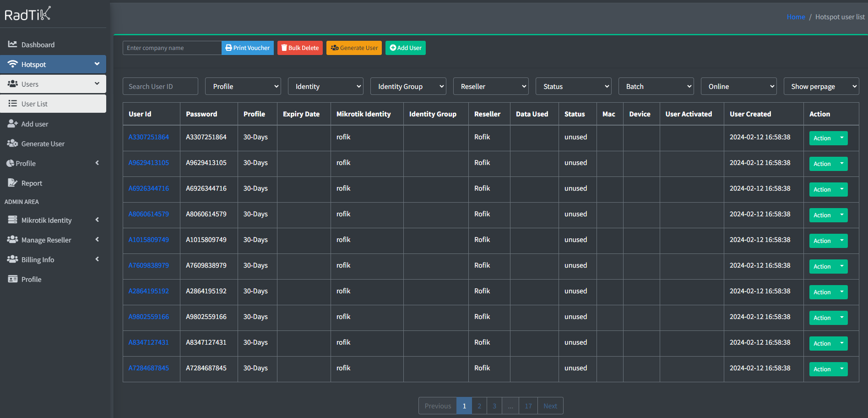Click the Generate User cog icon in sidebar
The height and width of the screenshot is (418, 868).
[x=13, y=143]
